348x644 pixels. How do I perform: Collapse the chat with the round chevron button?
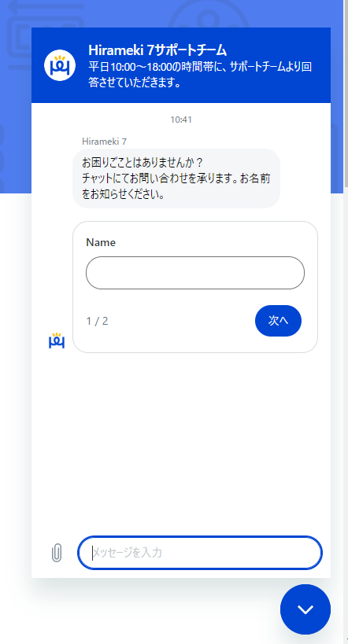305,609
